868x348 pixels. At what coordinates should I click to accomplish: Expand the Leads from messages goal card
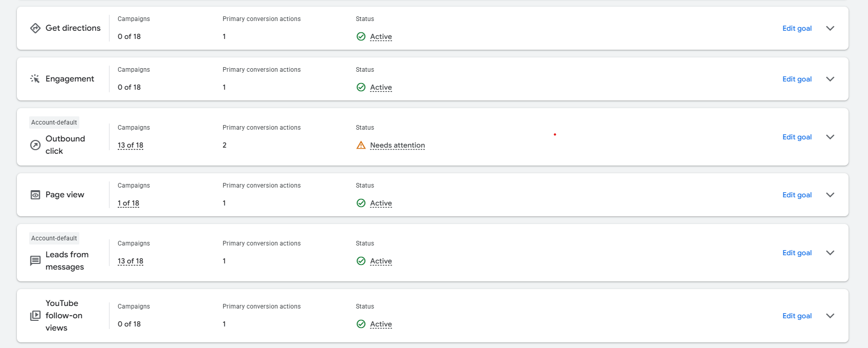[x=830, y=253]
